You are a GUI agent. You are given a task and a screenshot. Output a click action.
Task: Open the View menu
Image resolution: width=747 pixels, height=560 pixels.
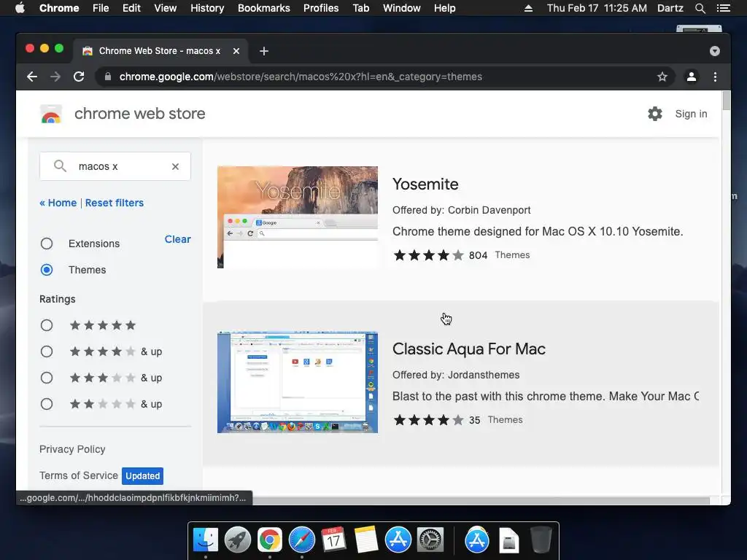pyautogui.click(x=166, y=8)
